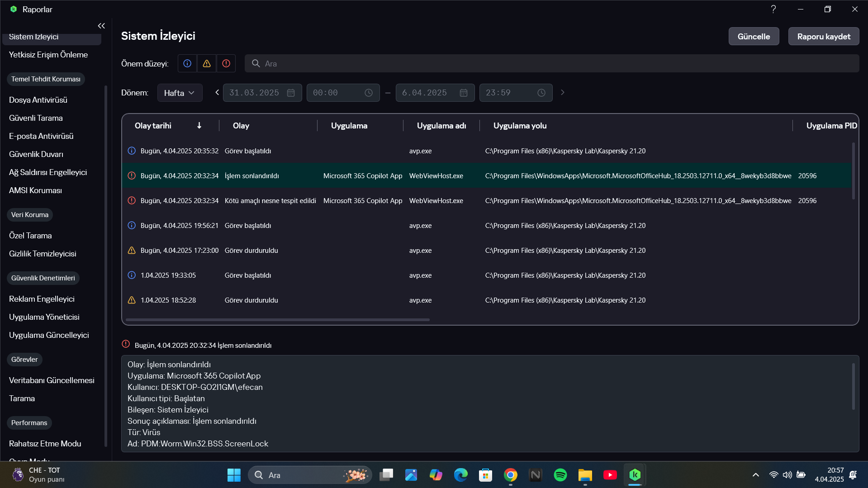Screen dimensions: 868x488
Task: Open Dosya Antivirüsü report in sidebar
Action: pos(38,100)
